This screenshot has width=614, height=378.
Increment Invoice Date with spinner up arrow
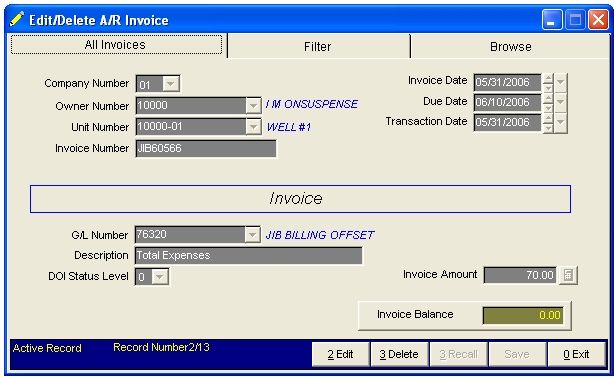click(548, 78)
